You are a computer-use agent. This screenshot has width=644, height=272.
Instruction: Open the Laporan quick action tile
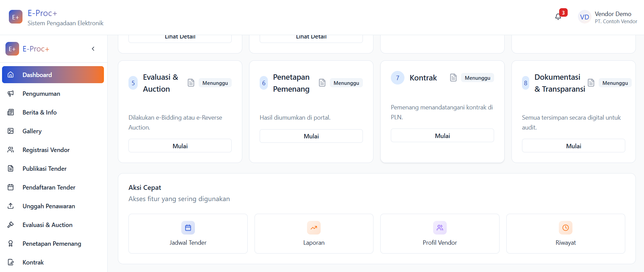click(314, 234)
